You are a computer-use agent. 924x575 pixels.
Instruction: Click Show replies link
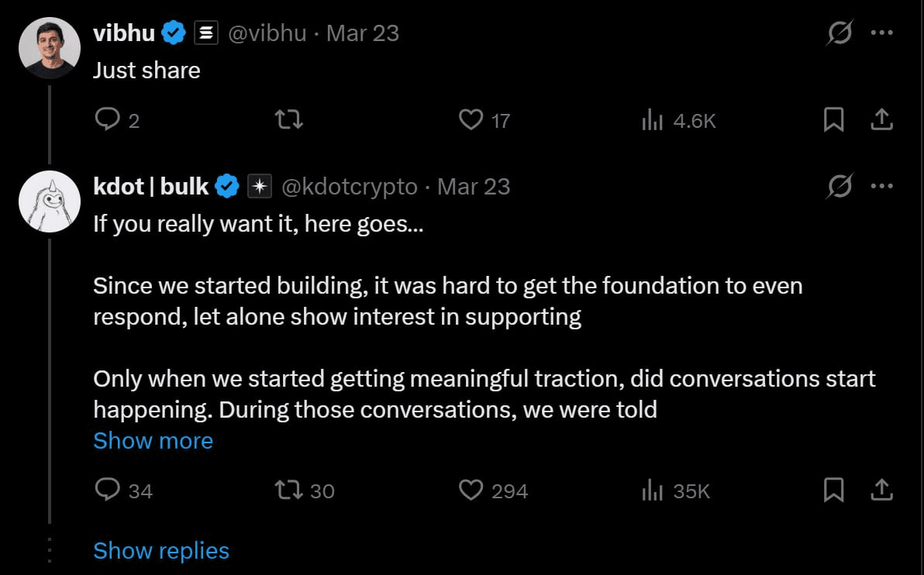(x=161, y=550)
